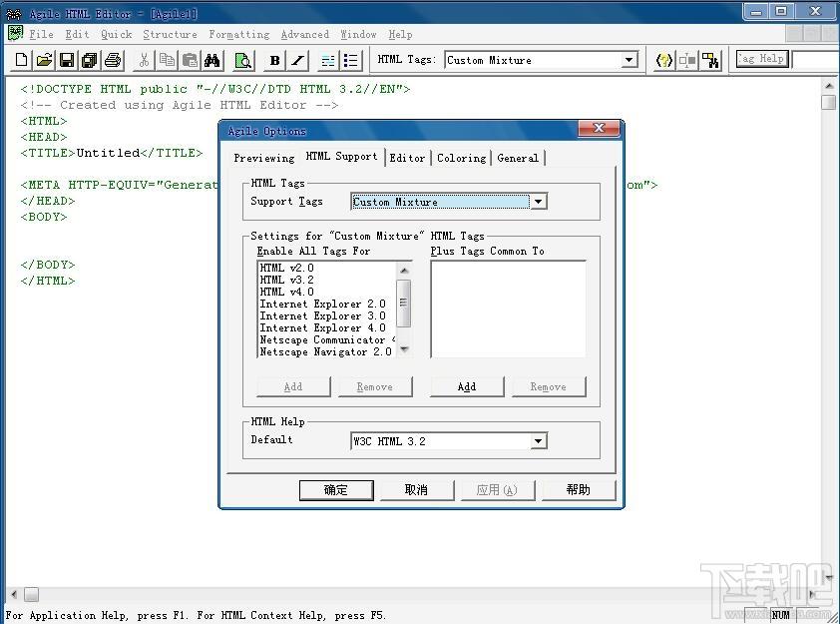Print the document using printer icon

pos(112,60)
